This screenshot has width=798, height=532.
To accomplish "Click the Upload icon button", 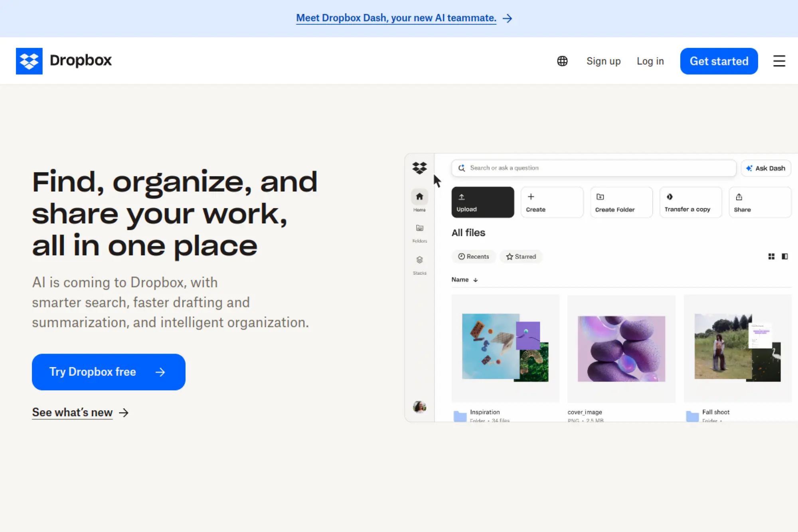I will coord(462,196).
